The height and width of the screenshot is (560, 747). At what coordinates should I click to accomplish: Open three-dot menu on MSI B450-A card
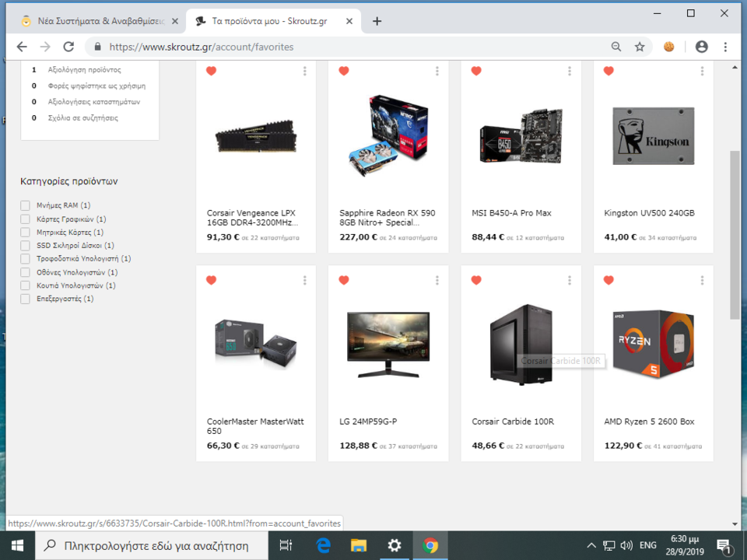(x=570, y=71)
